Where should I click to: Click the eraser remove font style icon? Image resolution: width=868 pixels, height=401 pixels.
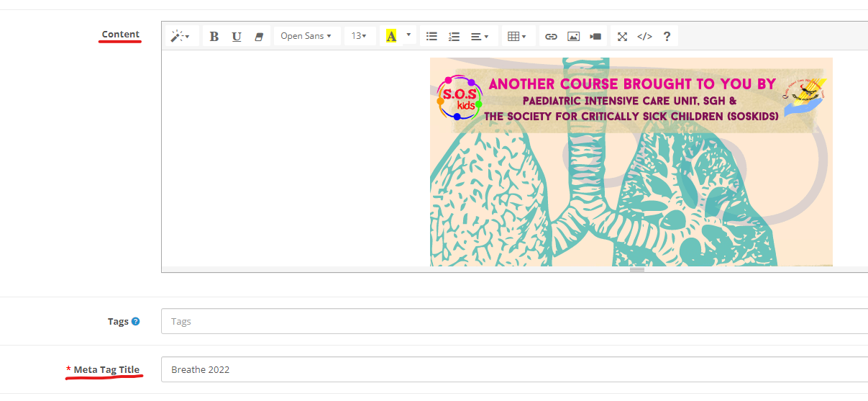point(259,36)
